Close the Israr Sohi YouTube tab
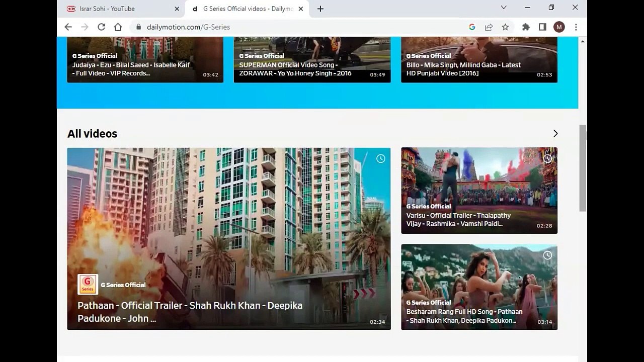This screenshot has height=362, width=644. point(177,9)
